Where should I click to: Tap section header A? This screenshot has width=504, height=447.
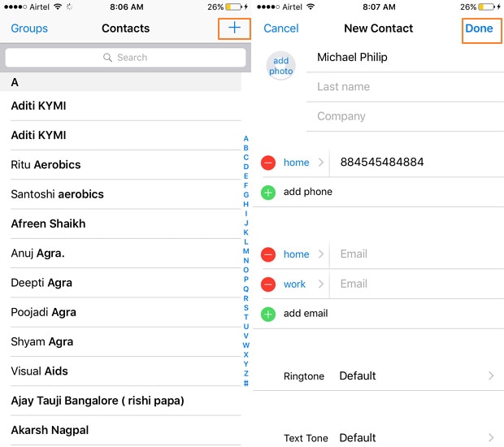120,82
